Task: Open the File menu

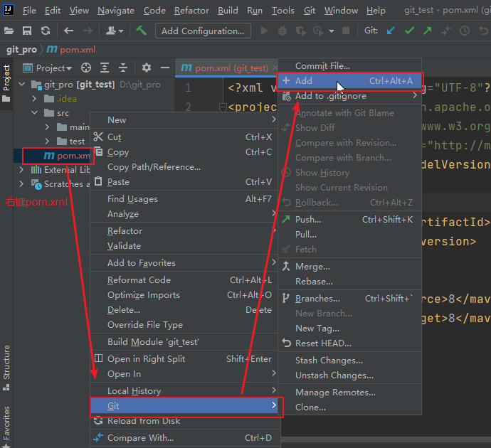Action: pos(29,11)
